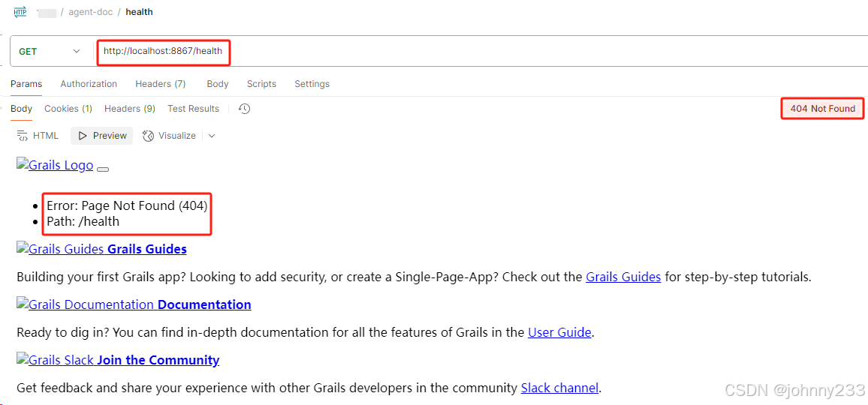This screenshot has height=405, width=868.
Task: Open the response history clock icon
Action: (x=245, y=109)
